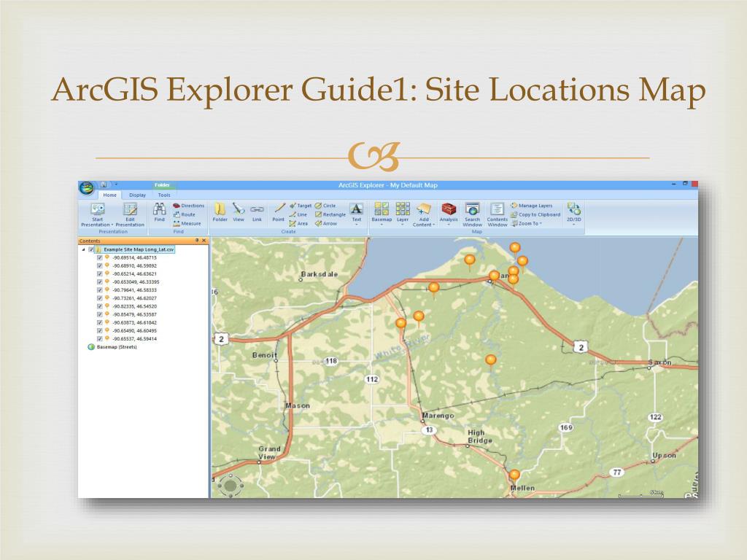Image resolution: width=747 pixels, height=560 pixels.
Task: Add a Link from the Create group
Action: 257,212
